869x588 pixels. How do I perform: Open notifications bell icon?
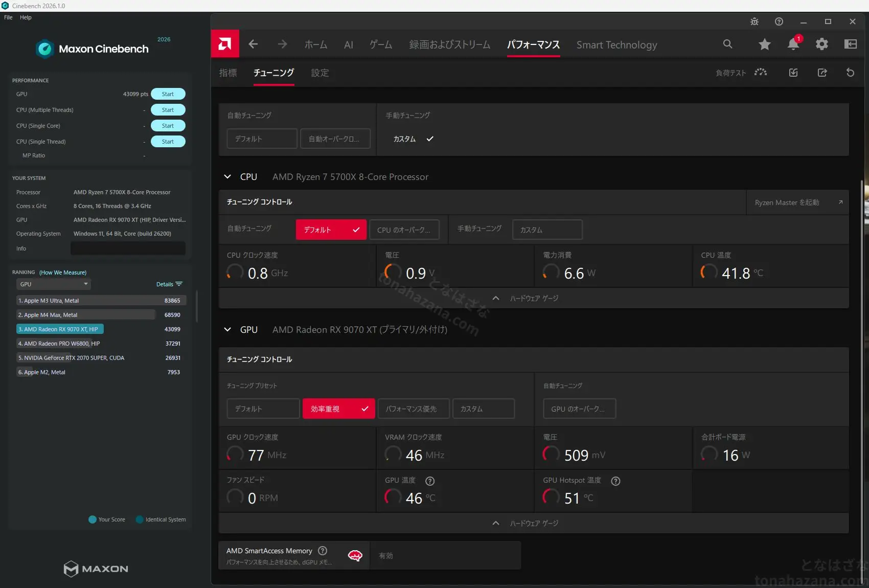[x=793, y=44]
